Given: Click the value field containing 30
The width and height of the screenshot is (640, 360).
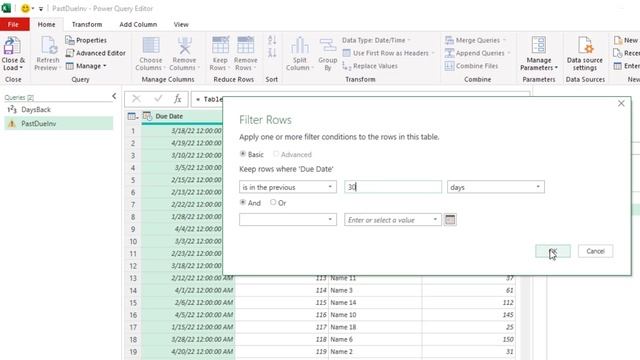Looking at the screenshot, I should (393, 187).
